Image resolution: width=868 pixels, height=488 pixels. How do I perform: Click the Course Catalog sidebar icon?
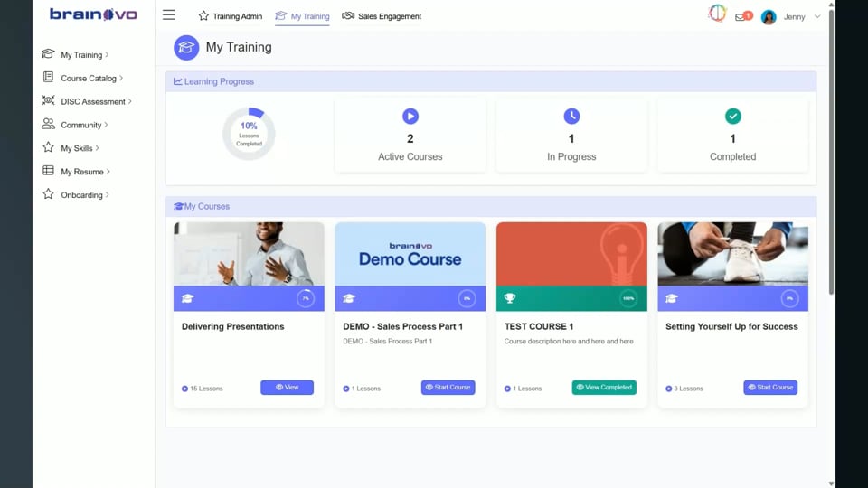pos(48,77)
